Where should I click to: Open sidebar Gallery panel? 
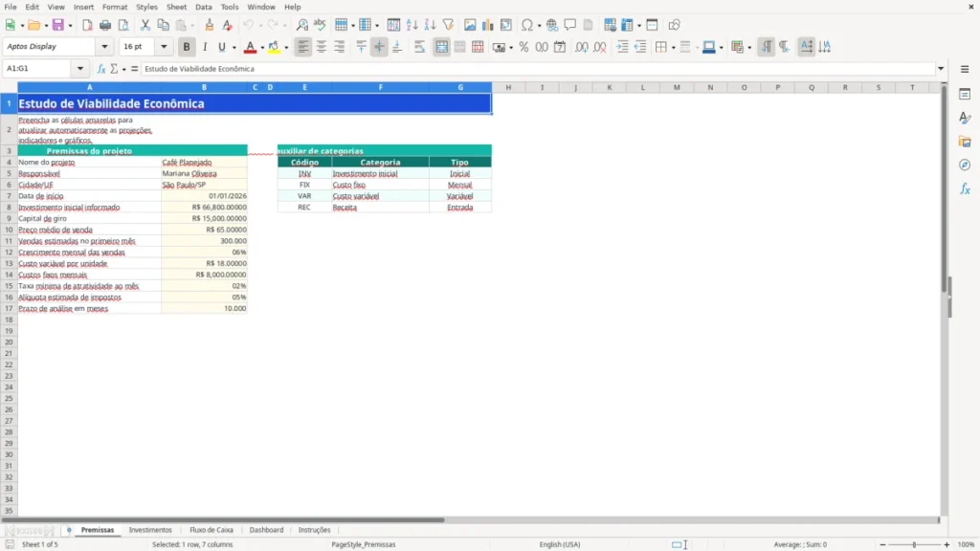(x=965, y=142)
